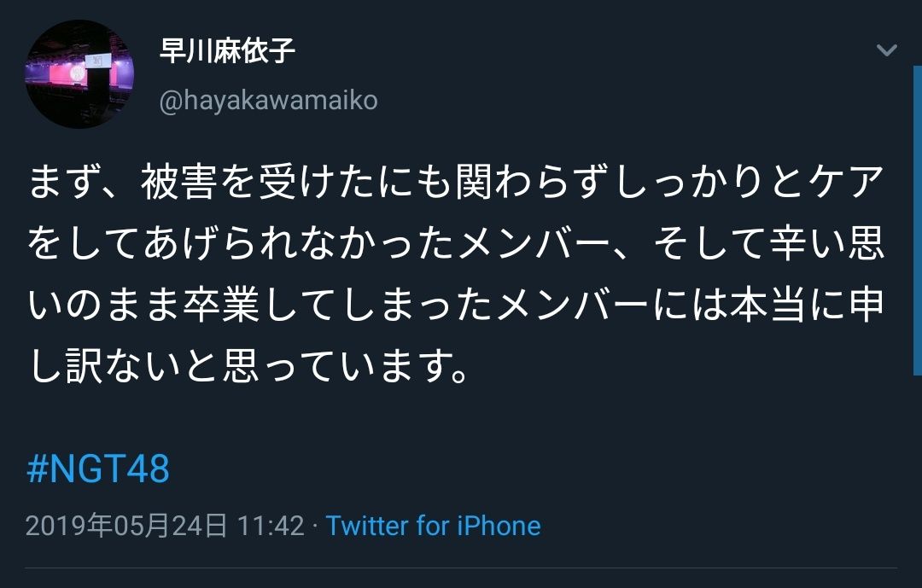This screenshot has height=588, width=922.
Task: Select the 11:42 time in the timestamp
Action: click(271, 526)
